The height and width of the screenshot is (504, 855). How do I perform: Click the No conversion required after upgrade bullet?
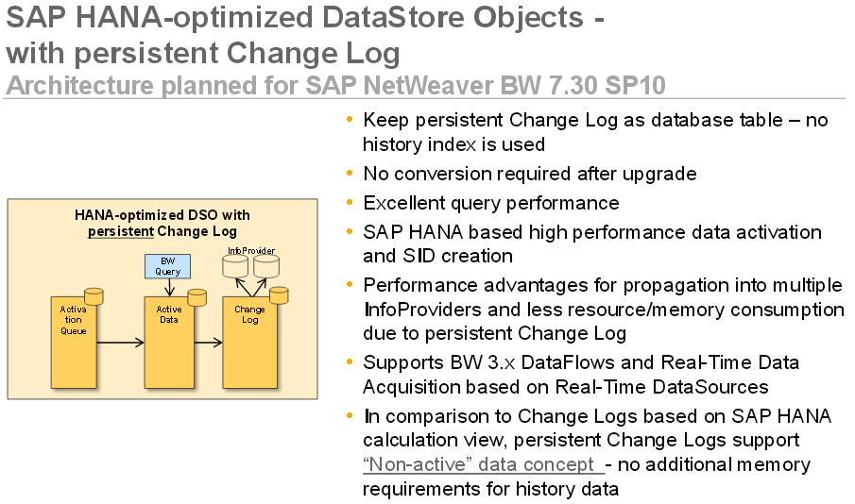click(x=529, y=174)
